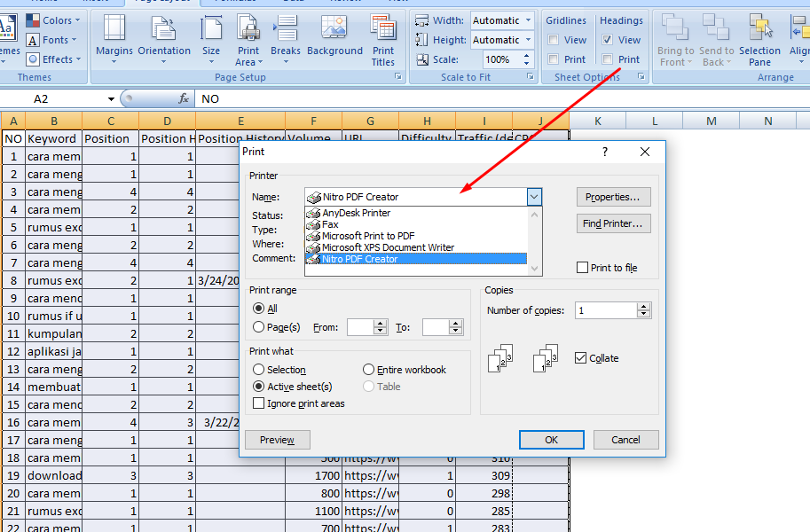This screenshot has width=810, height=532.
Task: Open the Orientation options icon
Action: pyautogui.click(x=164, y=28)
